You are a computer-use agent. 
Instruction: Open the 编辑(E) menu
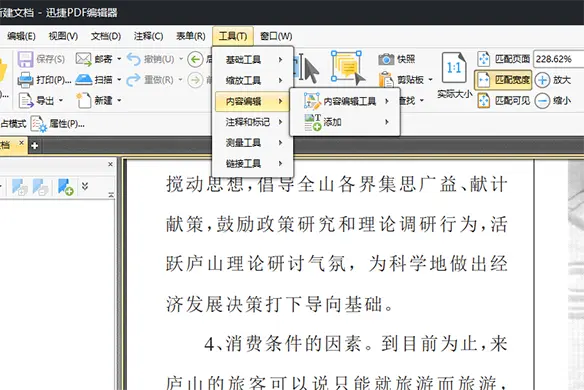coord(21,36)
